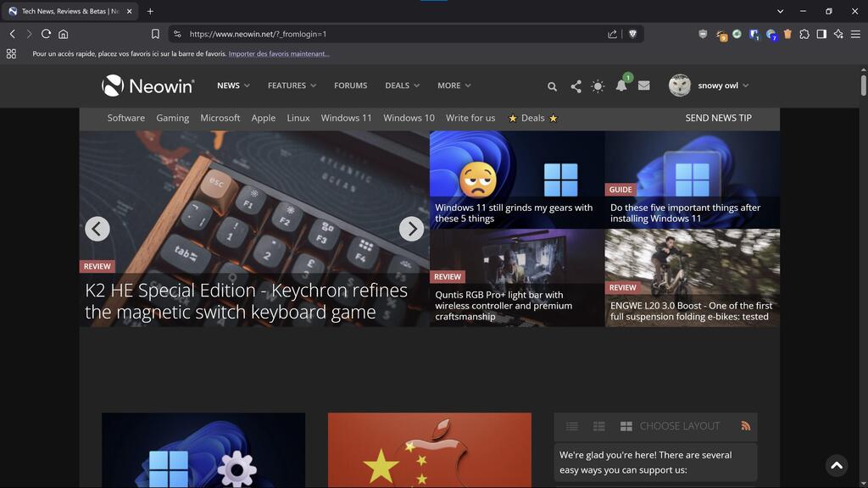This screenshot has height=488, width=868.
Task: Open the Windows 11 category
Action: (347, 118)
